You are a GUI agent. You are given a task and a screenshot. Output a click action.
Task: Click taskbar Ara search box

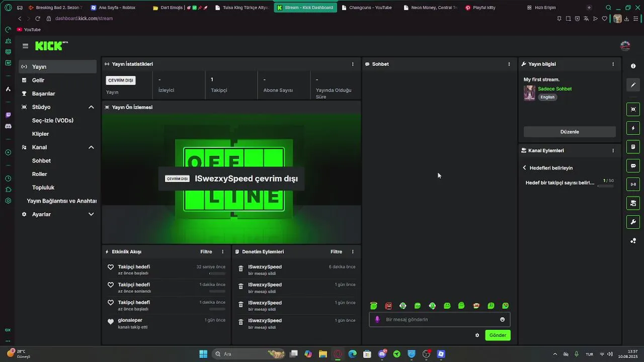point(249,354)
